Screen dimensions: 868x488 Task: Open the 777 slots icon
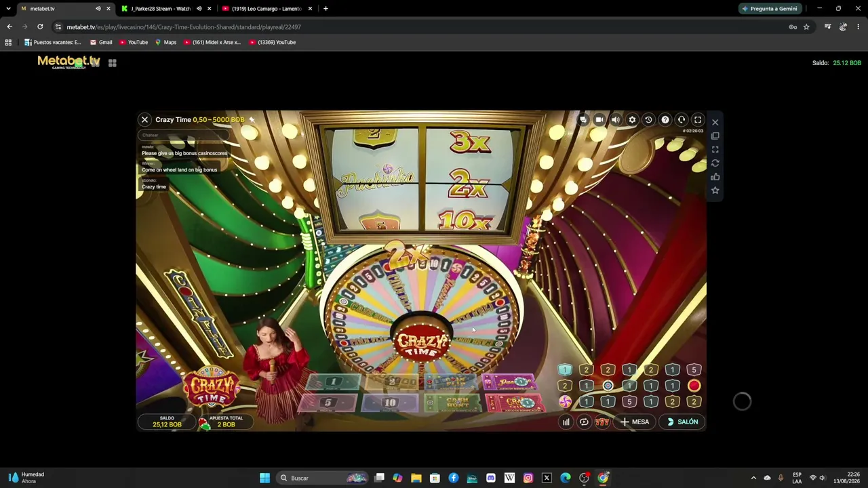pyautogui.click(x=601, y=422)
